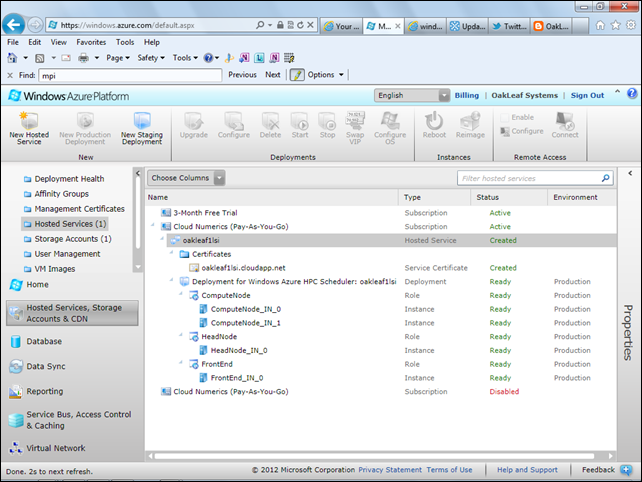The height and width of the screenshot is (482, 642).
Task: Open the Database section
Action: pos(44,341)
